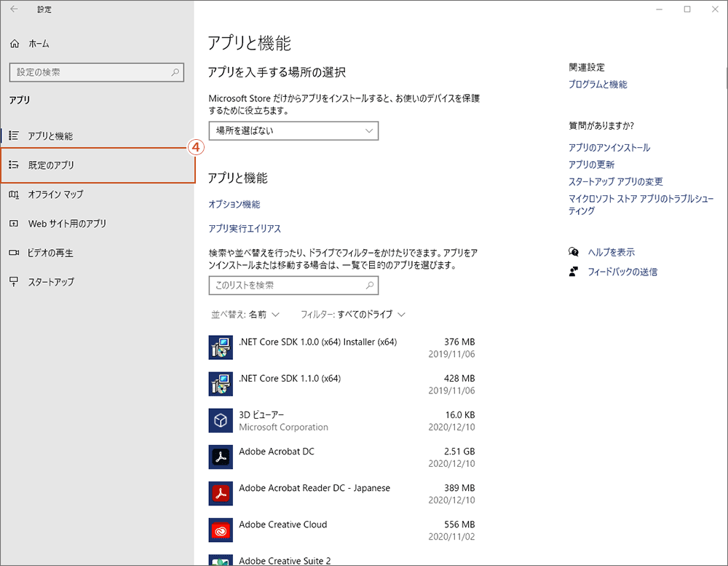Click the ヘルプを表示 chat bubble icon
728x566 pixels.
click(574, 252)
